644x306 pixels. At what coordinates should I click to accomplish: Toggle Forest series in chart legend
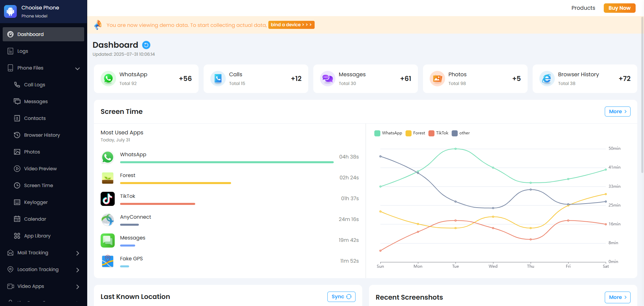[415, 133]
